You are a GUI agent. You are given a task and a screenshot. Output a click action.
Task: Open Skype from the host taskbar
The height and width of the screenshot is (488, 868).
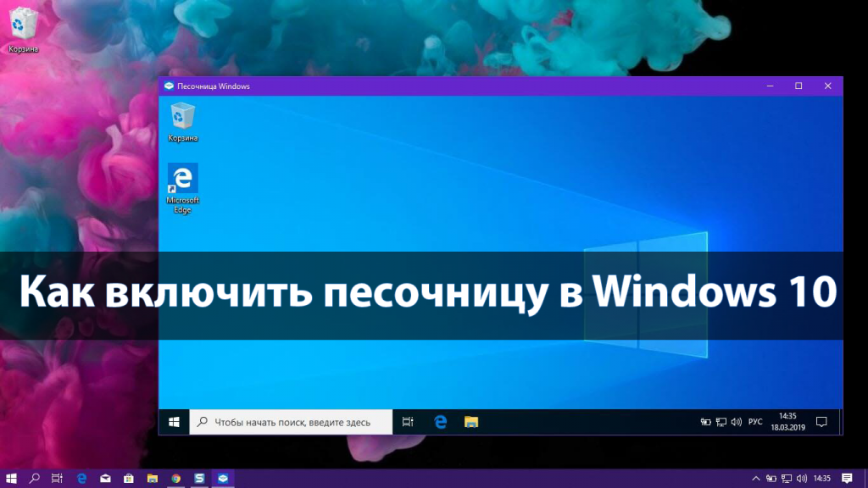[x=198, y=477]
